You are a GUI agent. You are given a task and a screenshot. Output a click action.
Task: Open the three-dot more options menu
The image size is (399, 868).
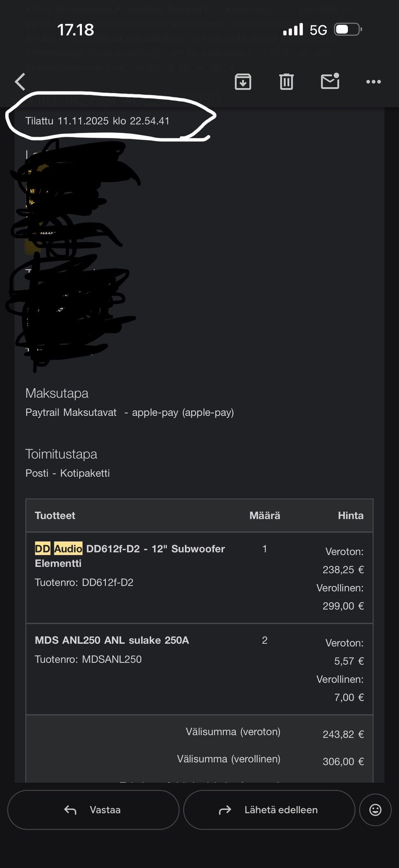(373, 82)
